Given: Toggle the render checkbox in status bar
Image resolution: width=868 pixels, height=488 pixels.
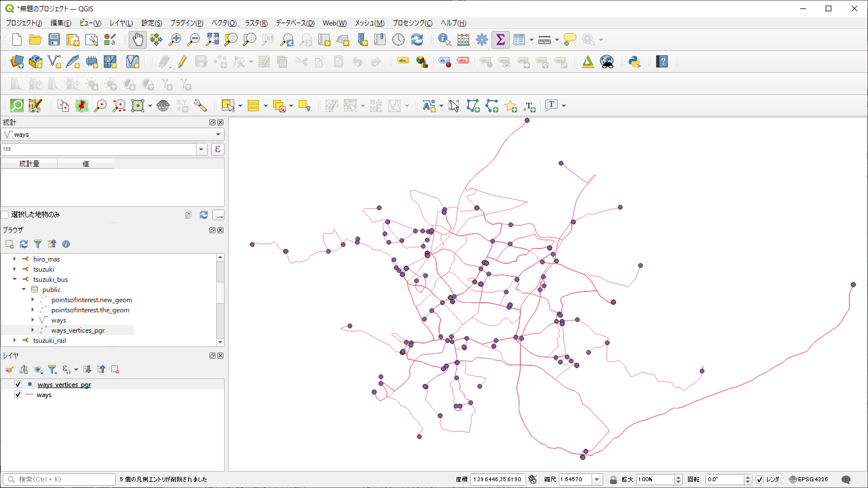Looking at the screenshot, I should (760, 480).
